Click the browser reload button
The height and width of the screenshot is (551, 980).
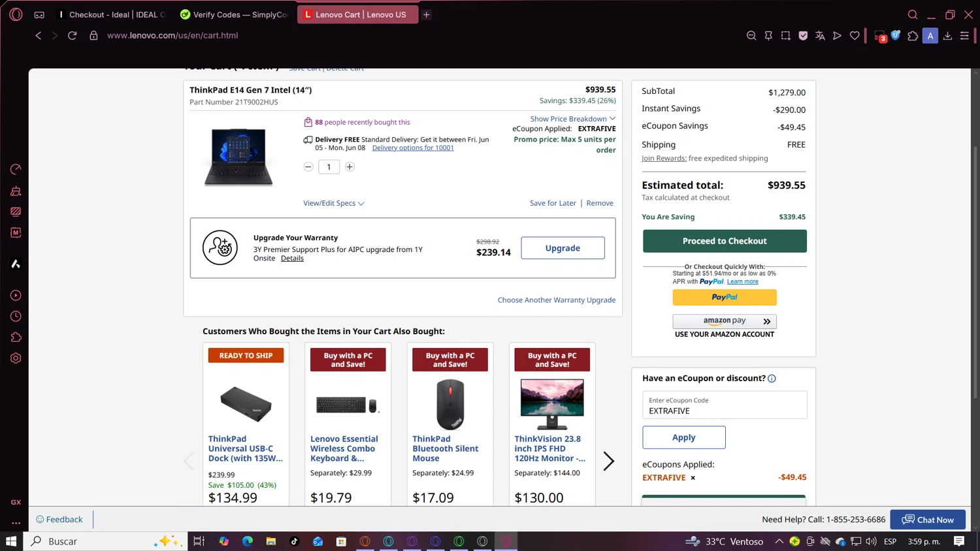click(73, 35)
